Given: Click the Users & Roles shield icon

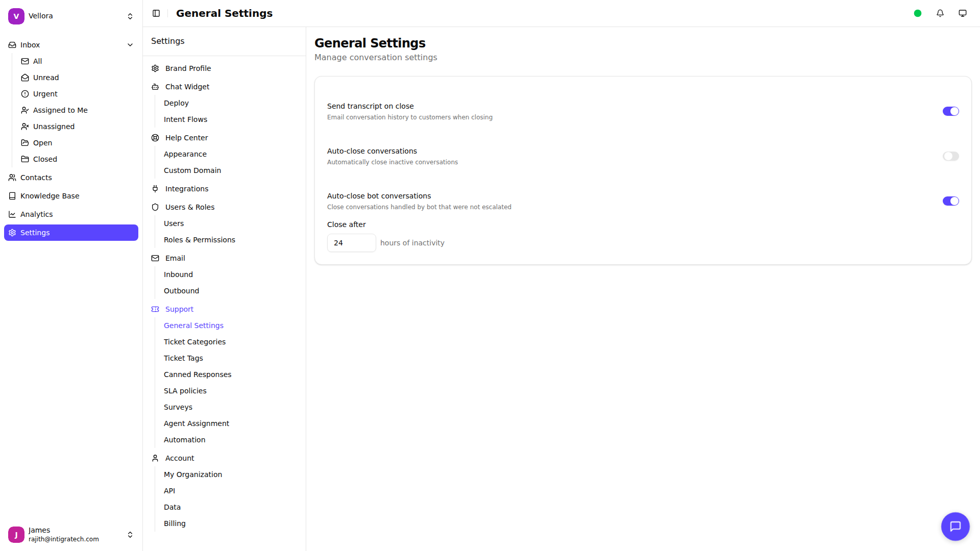Looking at the screenshot, I should click(x=155, y=207).
